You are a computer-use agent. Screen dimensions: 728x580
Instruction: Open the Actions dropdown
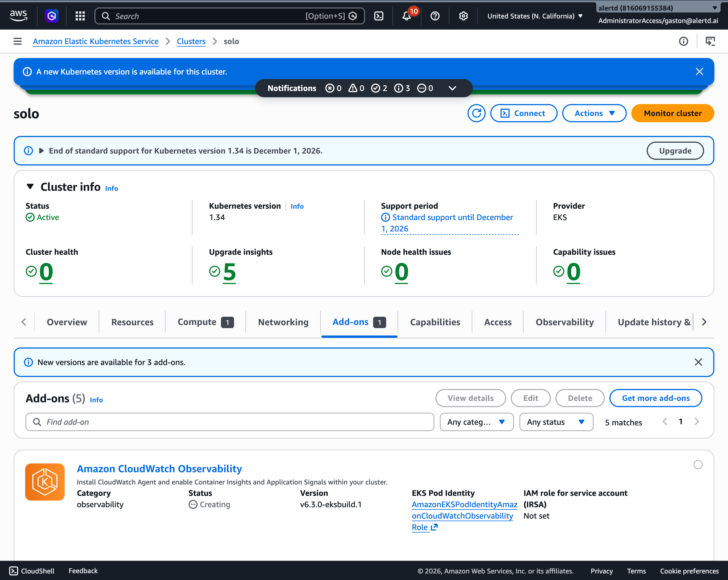click(x=594, y=113)
